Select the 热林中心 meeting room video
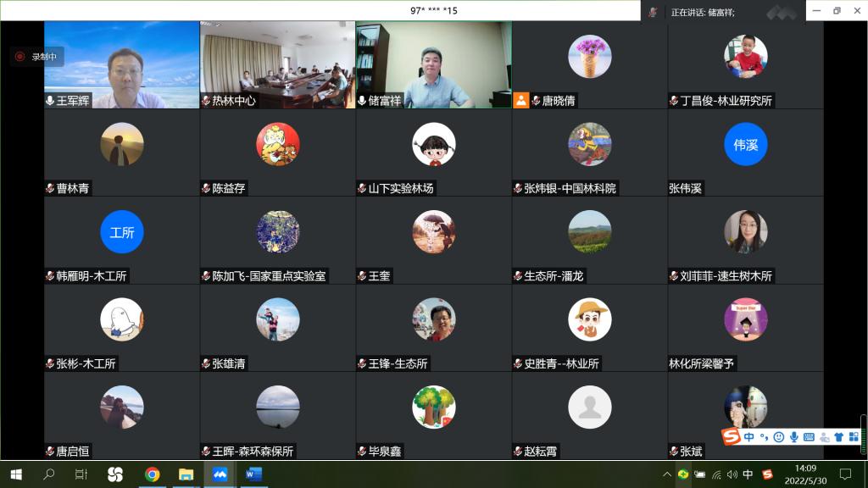This screenshot has height=488, width=868. click(x=277, y=64)
